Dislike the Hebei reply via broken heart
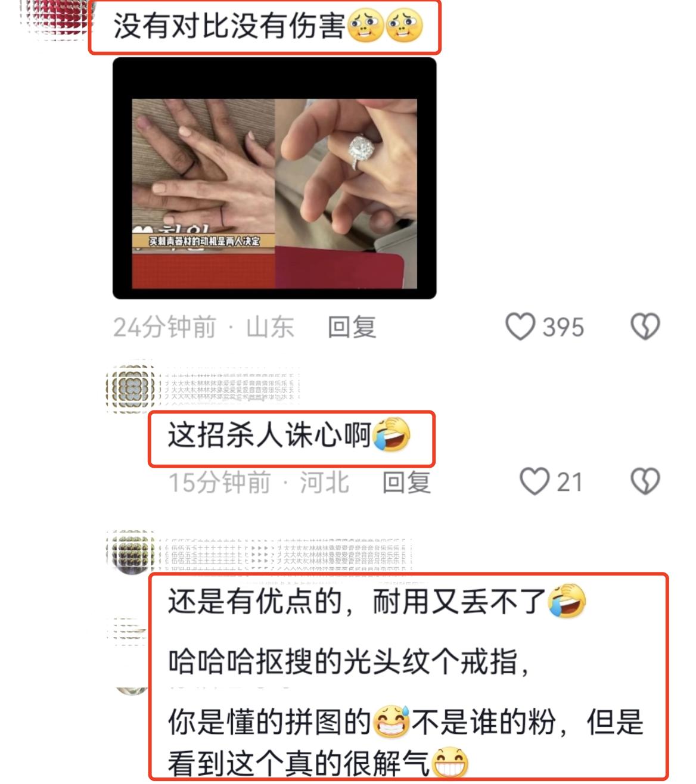Screen dimensions: 696x784 click(645, 481)
